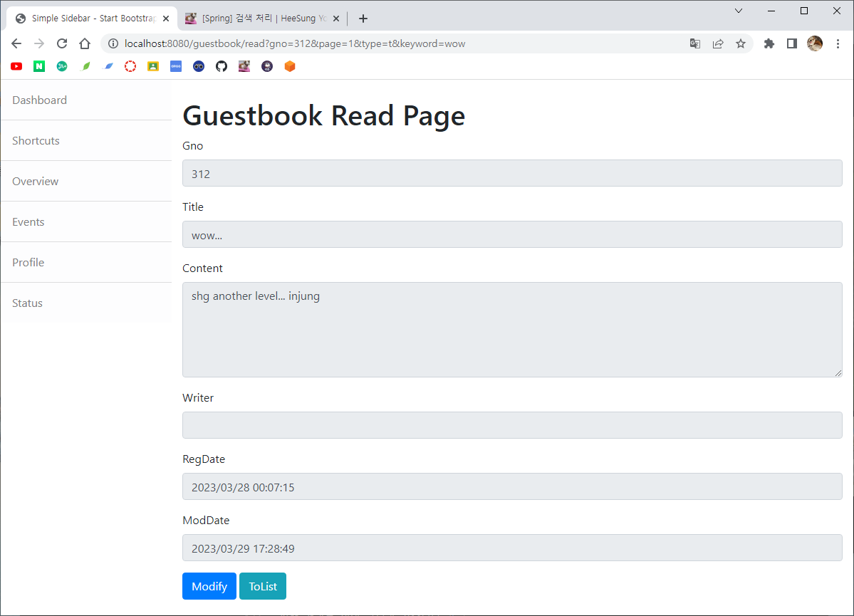
Task: Click the Title label
Action: coord(193,207)
